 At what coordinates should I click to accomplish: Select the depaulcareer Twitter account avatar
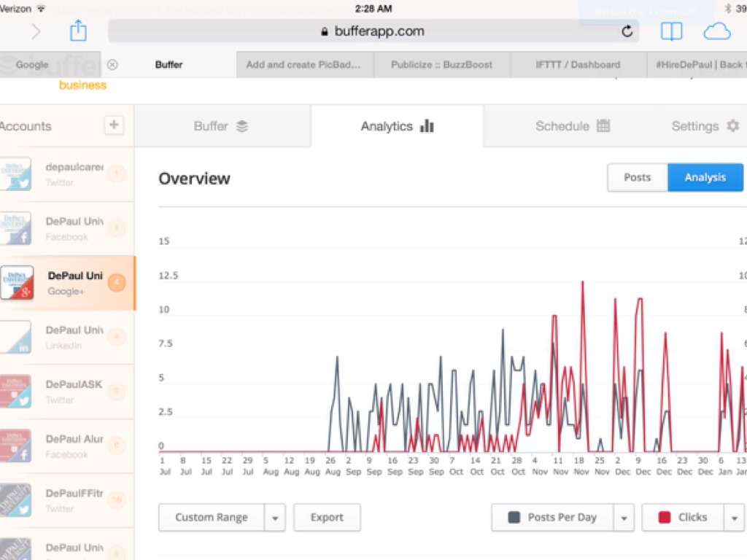tap(16, 174)
